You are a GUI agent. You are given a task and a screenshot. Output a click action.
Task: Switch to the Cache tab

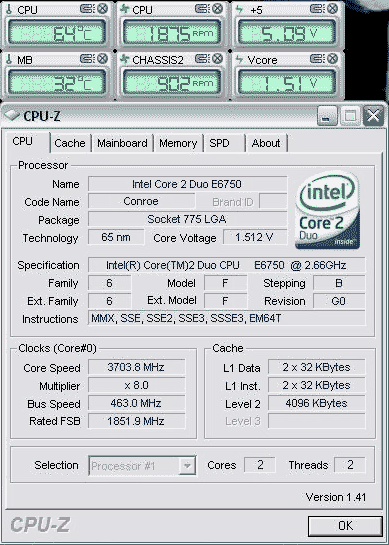[x=70, y=143]
